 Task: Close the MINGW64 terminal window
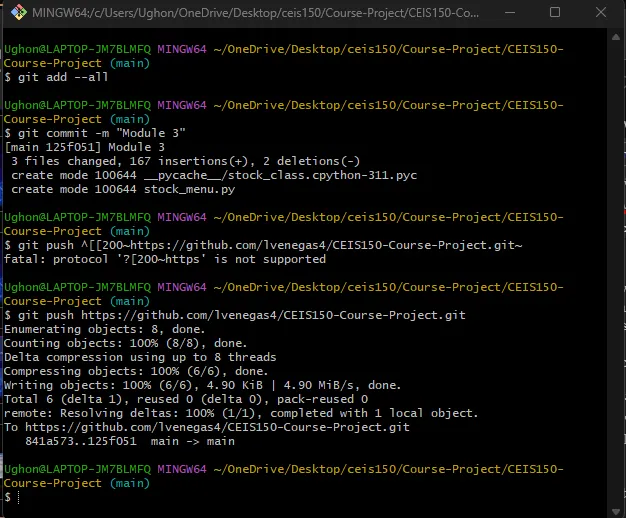point(601,12)
